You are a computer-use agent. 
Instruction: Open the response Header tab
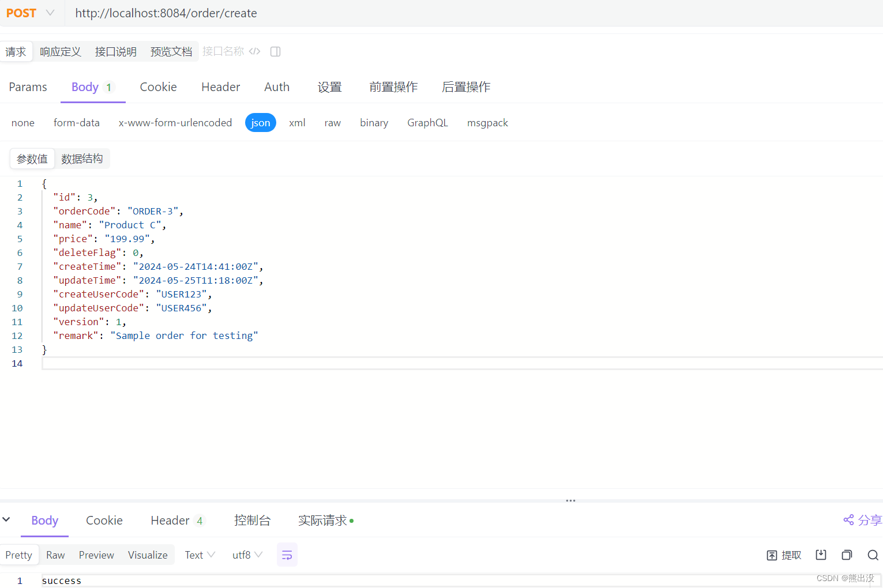[x=176, y=521]
